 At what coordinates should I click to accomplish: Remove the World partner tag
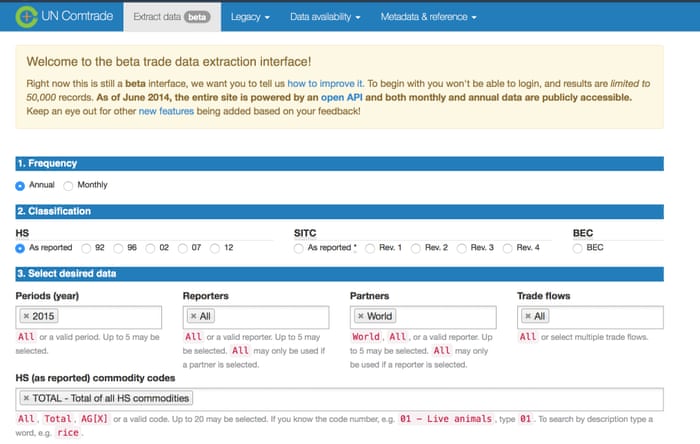(x=361, y=316)
